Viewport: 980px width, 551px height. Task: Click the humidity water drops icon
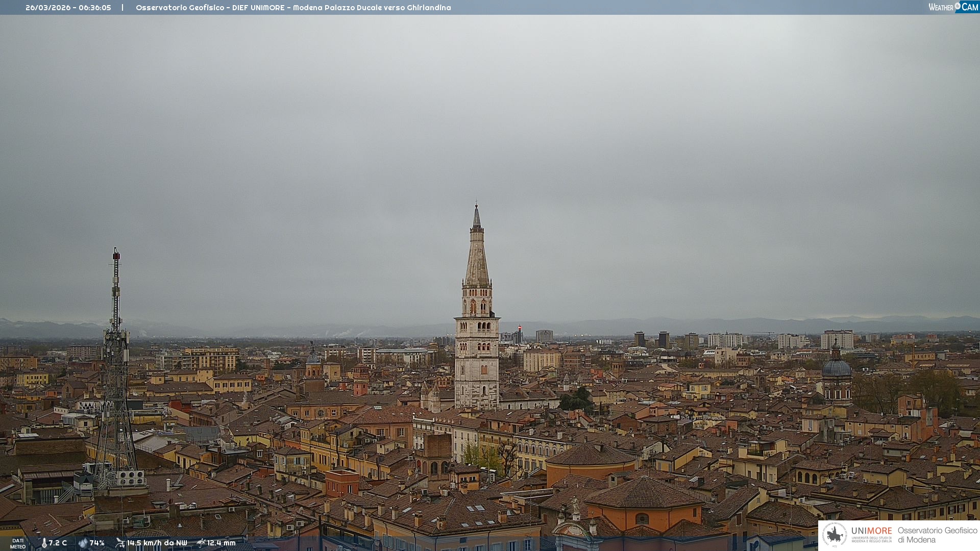[x=83, y=543]
